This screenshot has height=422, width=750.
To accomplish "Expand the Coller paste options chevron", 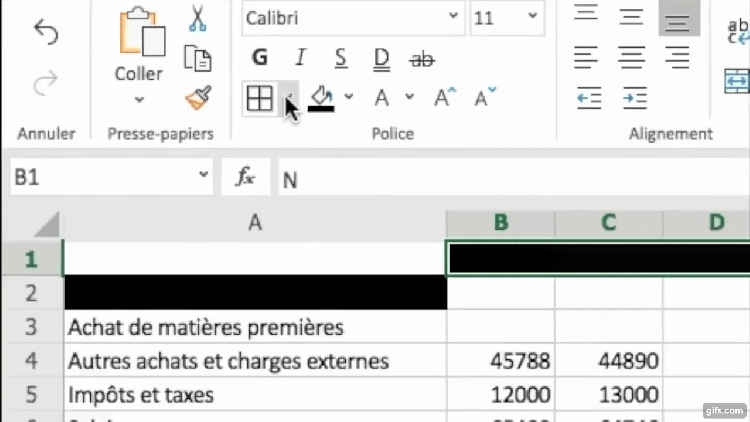I will (138, 100).
